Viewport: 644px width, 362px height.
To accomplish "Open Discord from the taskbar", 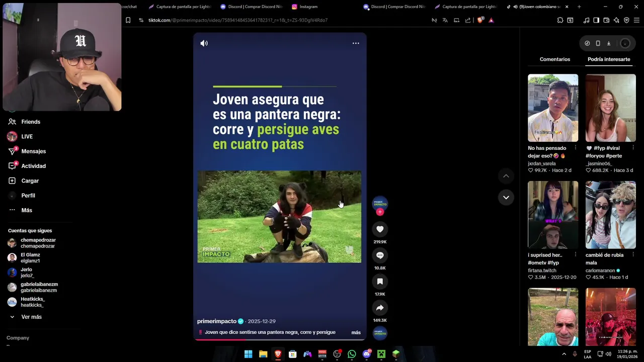I will point(367,354).
